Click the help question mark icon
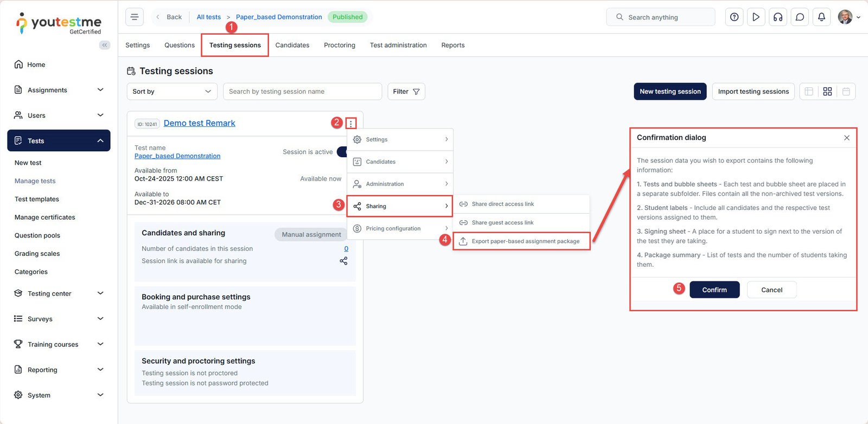The width and height of the screenshot is (868, 424). [734, 17]
